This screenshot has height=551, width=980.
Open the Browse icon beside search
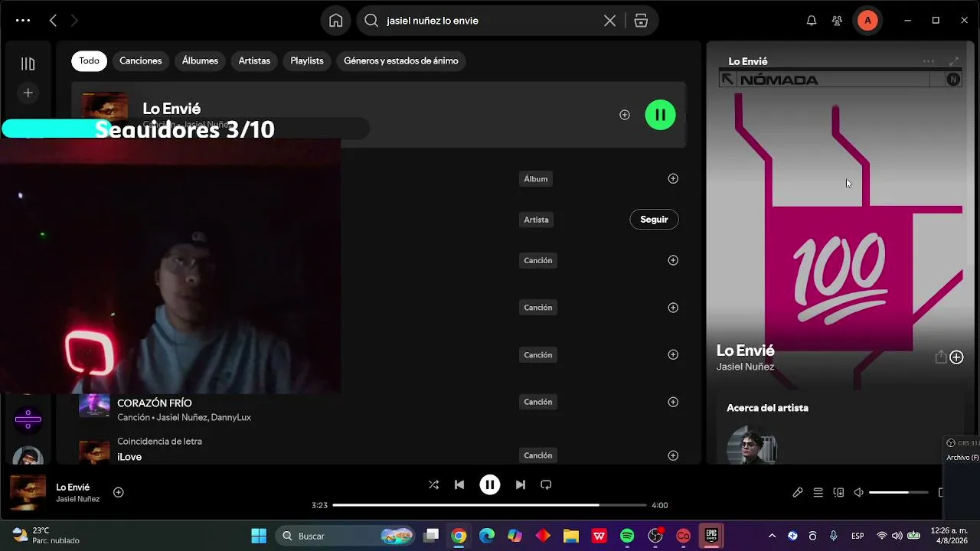coord(641,21)
